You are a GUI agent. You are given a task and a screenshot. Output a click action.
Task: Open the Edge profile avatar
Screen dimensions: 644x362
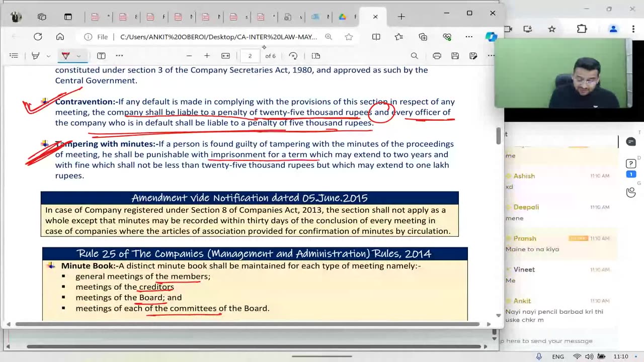tap(16, 17)
